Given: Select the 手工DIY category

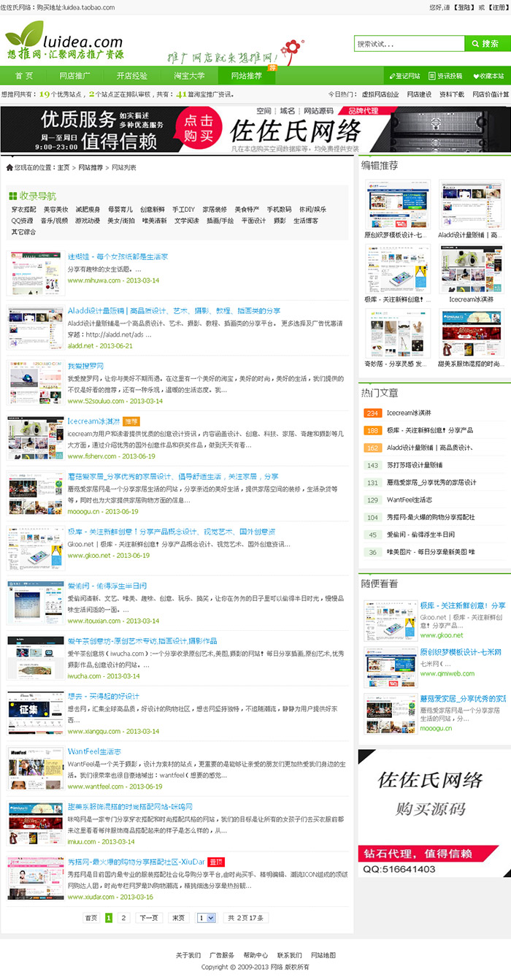Looking at the screenshot, I should pos(183,210).
